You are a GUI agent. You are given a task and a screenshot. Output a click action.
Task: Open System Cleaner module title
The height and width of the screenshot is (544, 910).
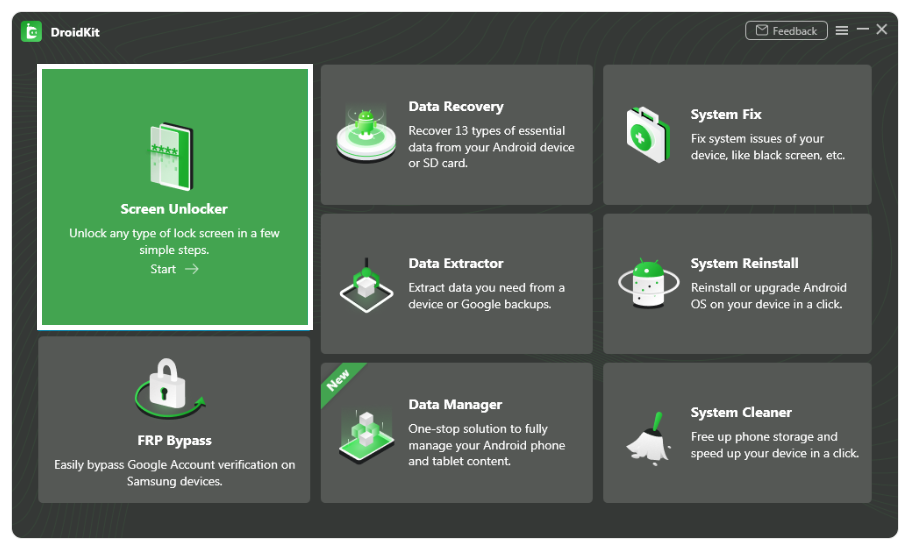point(741,413)
